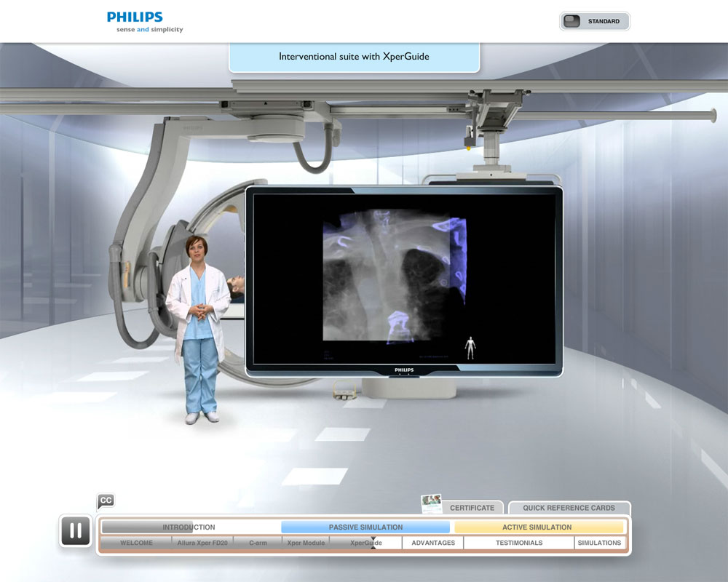Select the WELCOME chapter
Image resolution: width=728 pixels, height=582 pixels.
coord(136,542)
